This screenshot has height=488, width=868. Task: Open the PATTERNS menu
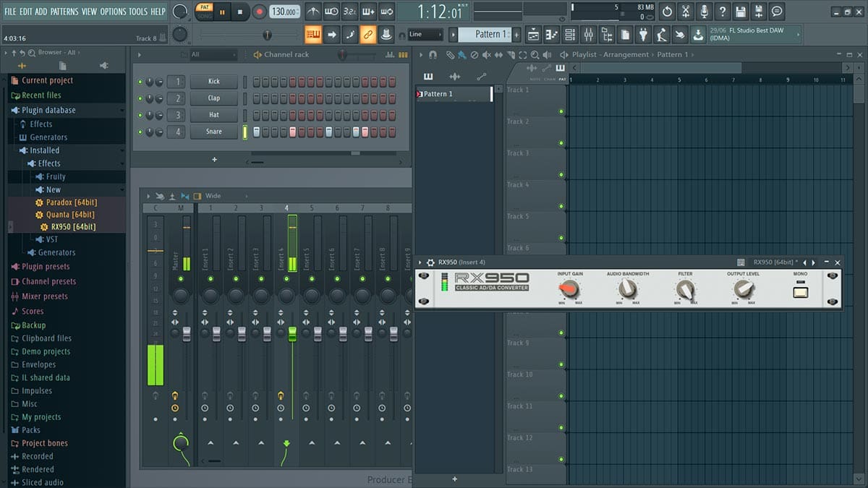coord(64,12)
